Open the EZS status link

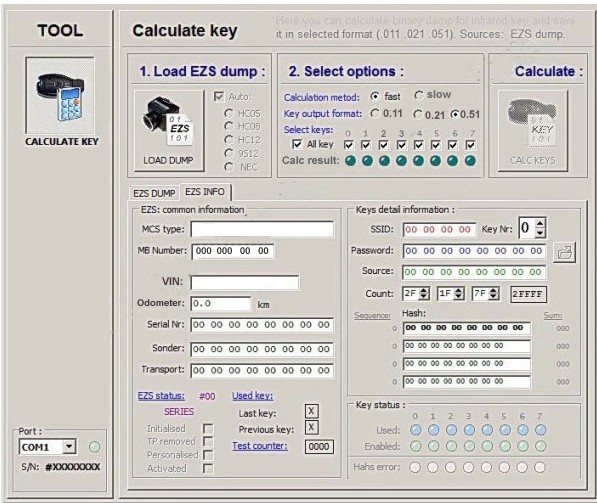(x=161, y=396)
